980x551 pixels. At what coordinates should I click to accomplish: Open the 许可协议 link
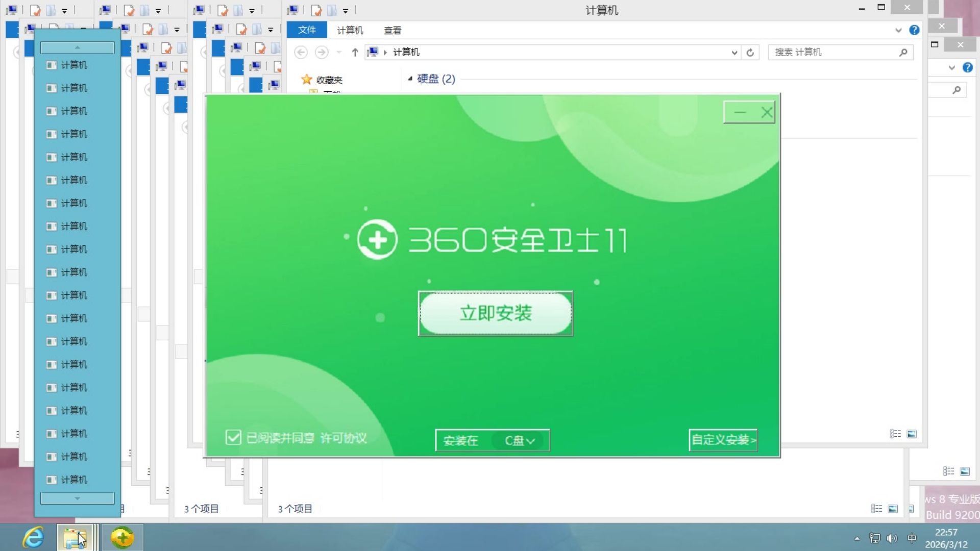point(343,438)
